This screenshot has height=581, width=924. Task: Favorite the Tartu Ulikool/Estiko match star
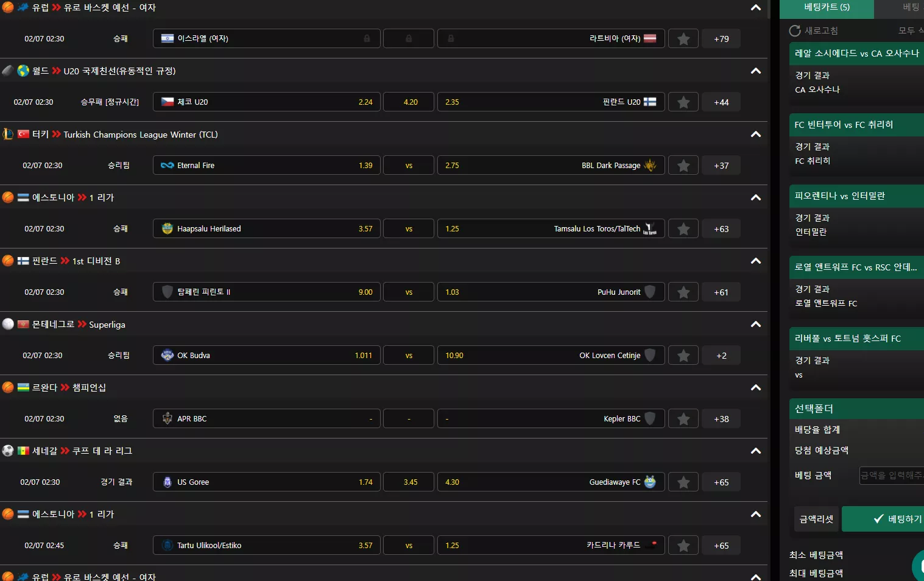tap(683, 546)
